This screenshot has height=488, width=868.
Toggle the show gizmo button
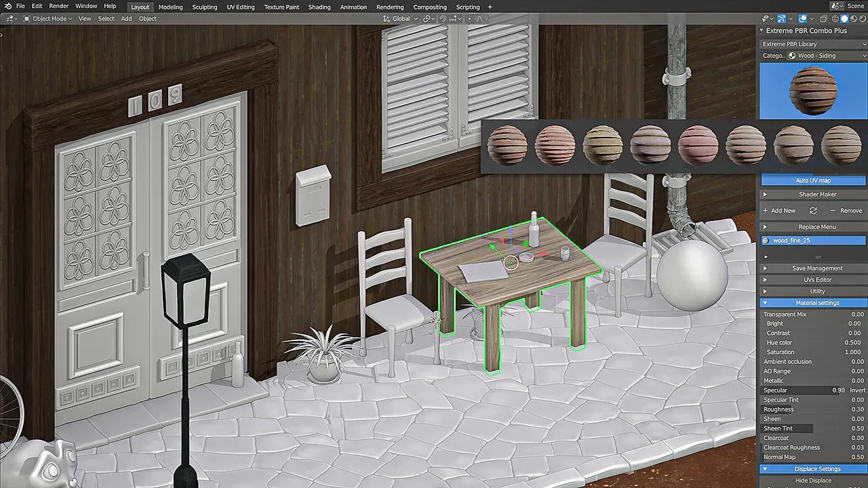[781, 19]
